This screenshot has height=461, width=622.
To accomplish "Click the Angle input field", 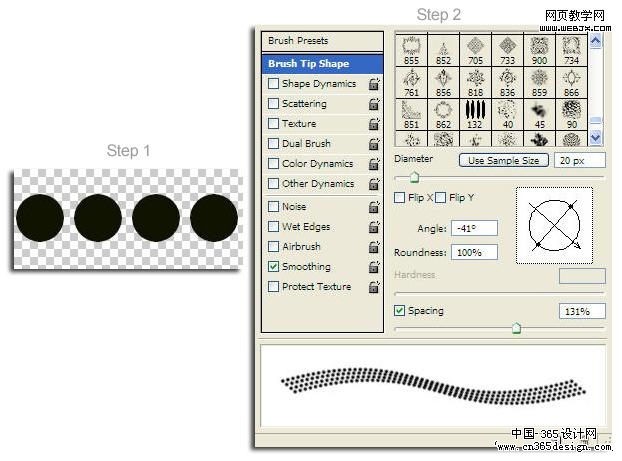I will click(474, 228).
